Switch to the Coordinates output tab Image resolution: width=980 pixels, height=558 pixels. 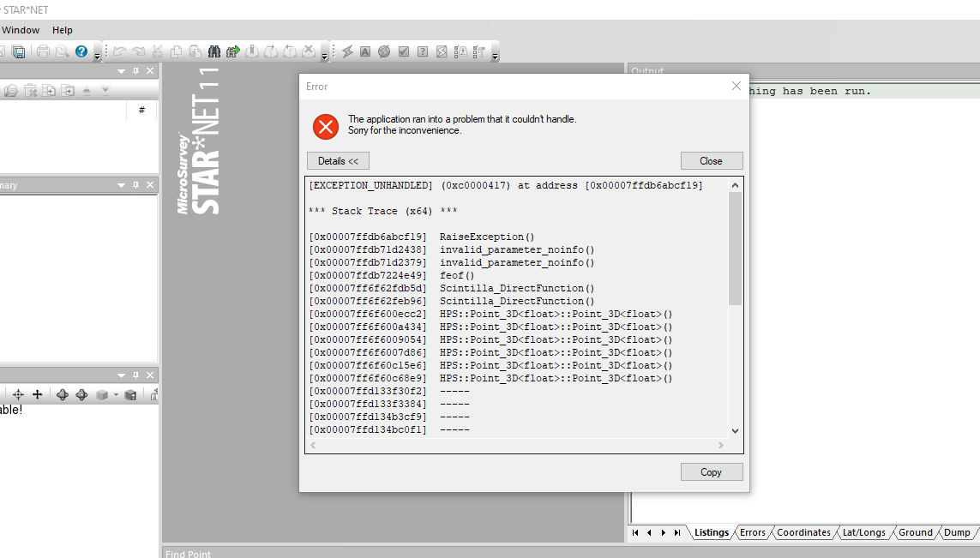[x=803, y=532]
